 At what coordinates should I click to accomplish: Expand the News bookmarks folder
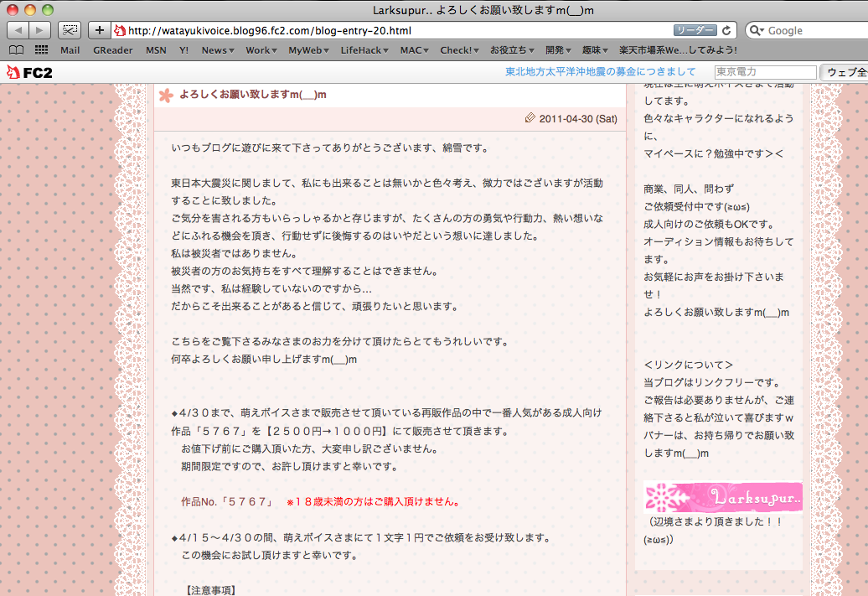[218, 50]
